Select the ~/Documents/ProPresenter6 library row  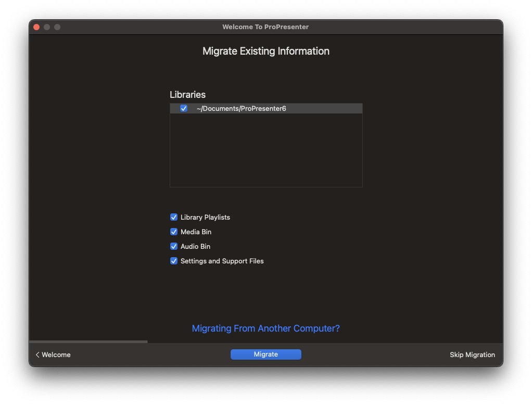pos(266,109)
